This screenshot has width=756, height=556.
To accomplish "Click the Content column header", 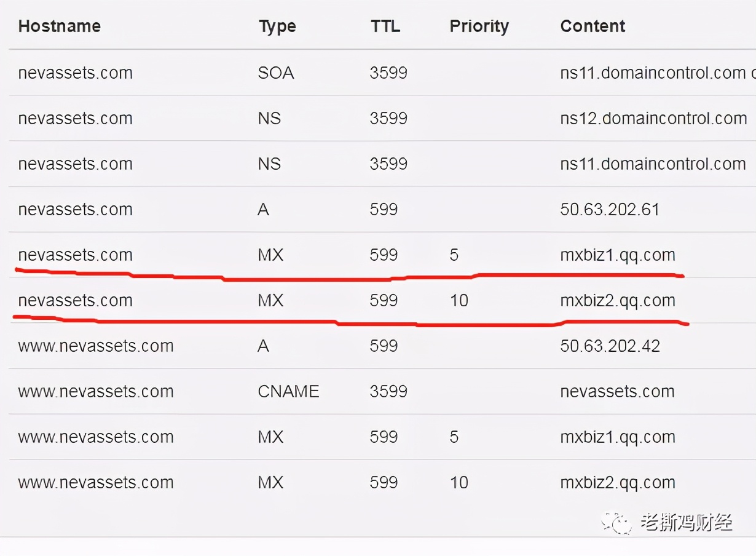I will pyautogui.click(x=593, y=26).
